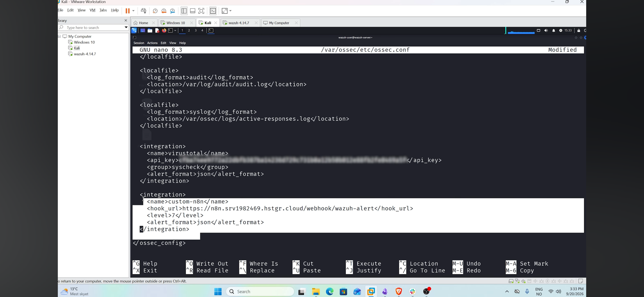This screenshot has height=297, width=644.
Task: Expand the library search filter dropdown
Action: click(126, 27)
